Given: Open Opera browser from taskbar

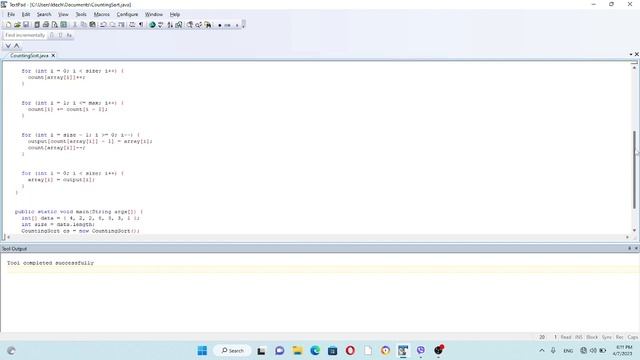Looking at the screenshot, I should click(350, 351).
